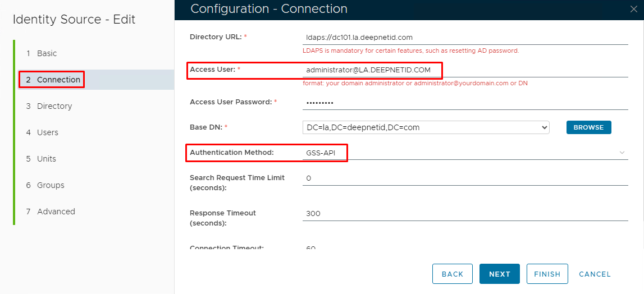Viewport: 644px width, 294px height.
Task: Navigate to the Units step
Action: [x=47, y=159]
